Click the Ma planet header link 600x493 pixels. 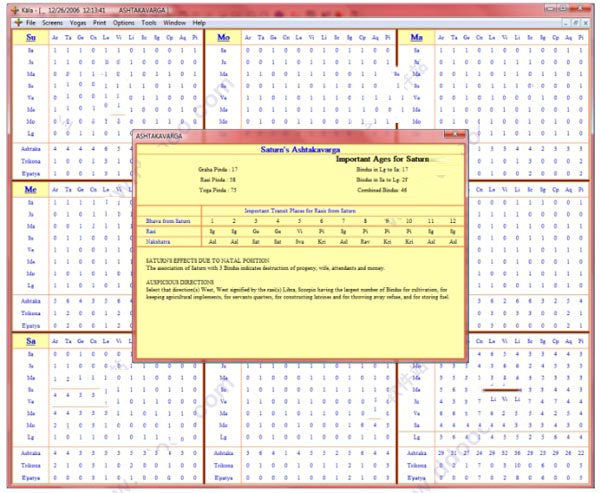click(416, 38)
